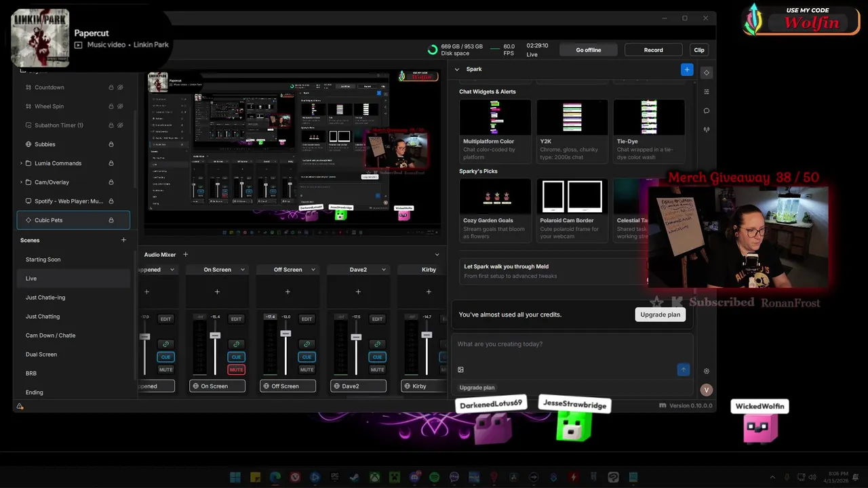Viewport: 868px width, 488px height.
Task: Open the chat bubble icon in right sidebar
Action: 707,110
